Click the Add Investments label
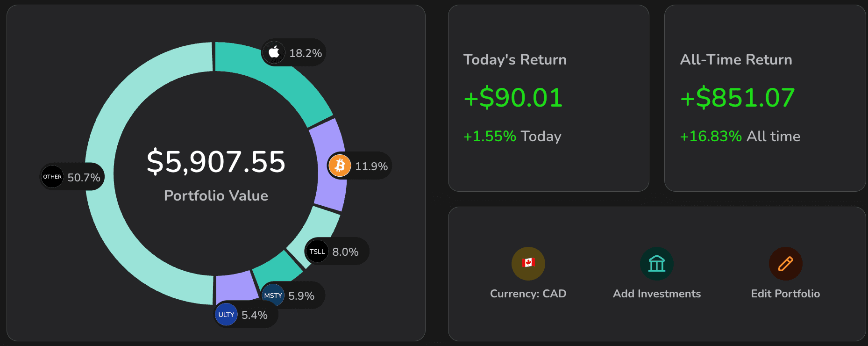Image resolution: width=868 pixels, height=346 pixels. point(656,294)
